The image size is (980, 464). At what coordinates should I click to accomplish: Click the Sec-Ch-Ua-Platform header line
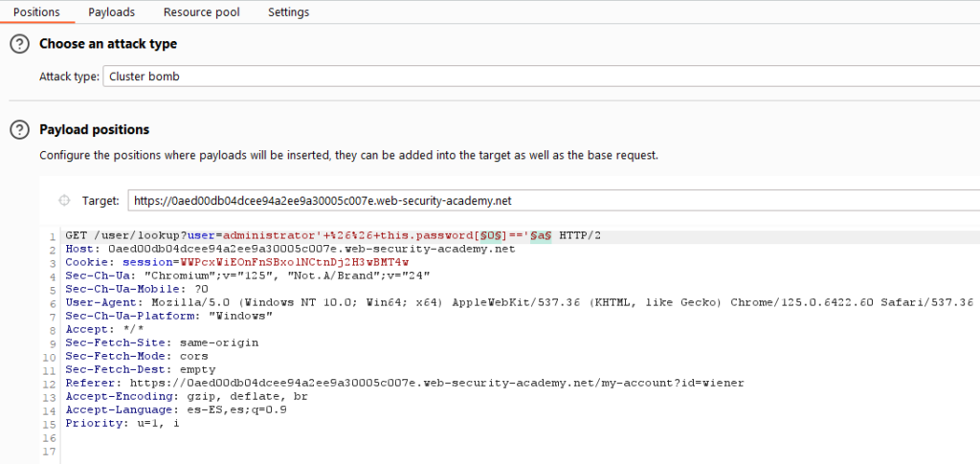[168, 316]
